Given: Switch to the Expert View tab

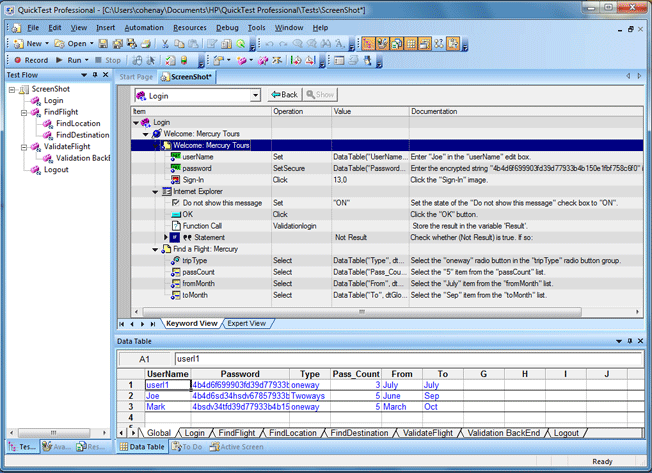Looking at the screenshot, I should [x=245, y=323].
